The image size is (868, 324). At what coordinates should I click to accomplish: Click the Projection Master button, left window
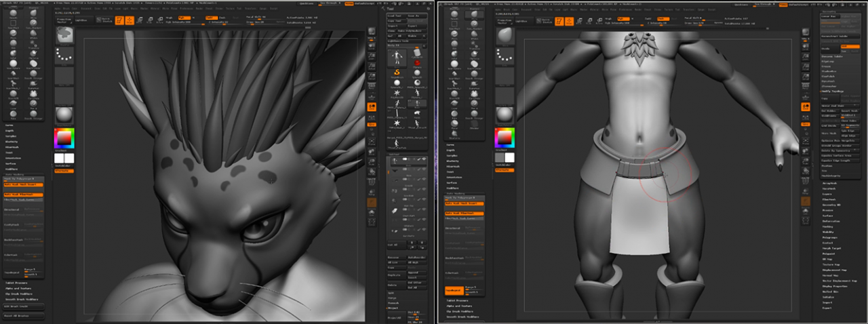pyautogui.click(x=64, y=20)
